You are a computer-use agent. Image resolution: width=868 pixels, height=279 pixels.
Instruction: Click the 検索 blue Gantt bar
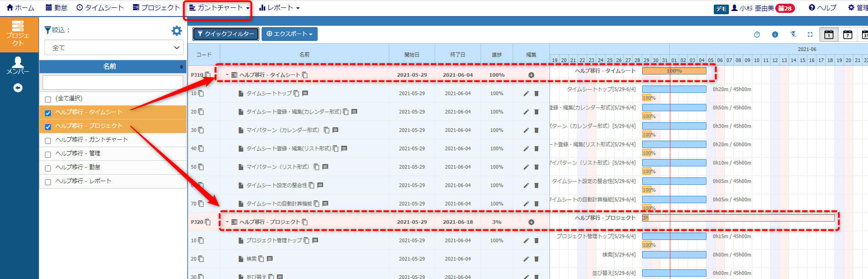point(674,255)
